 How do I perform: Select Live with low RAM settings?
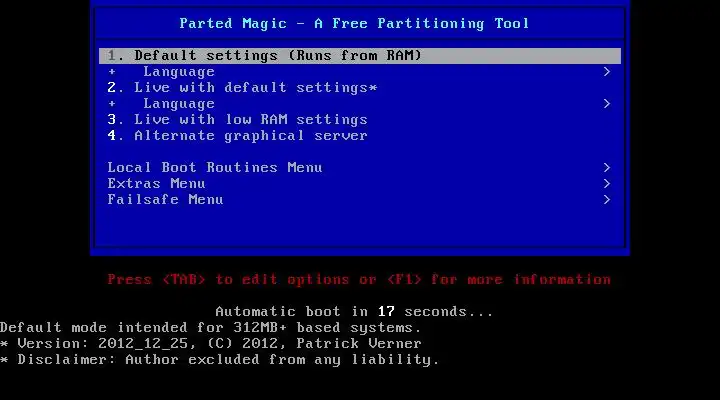[360, 120]
